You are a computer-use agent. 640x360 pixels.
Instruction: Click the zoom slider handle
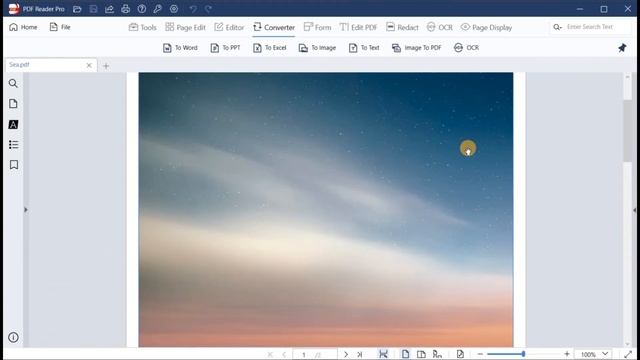[x=523, y=354]
